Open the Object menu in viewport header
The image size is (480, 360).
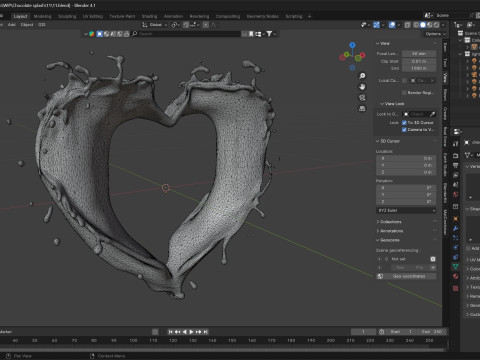27,25
